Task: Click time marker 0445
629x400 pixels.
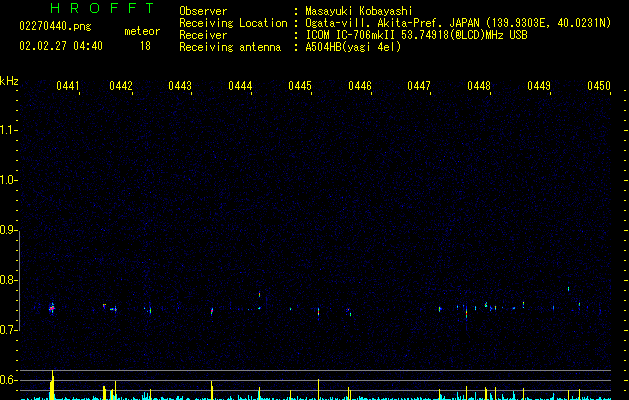Action: [300, 86]
